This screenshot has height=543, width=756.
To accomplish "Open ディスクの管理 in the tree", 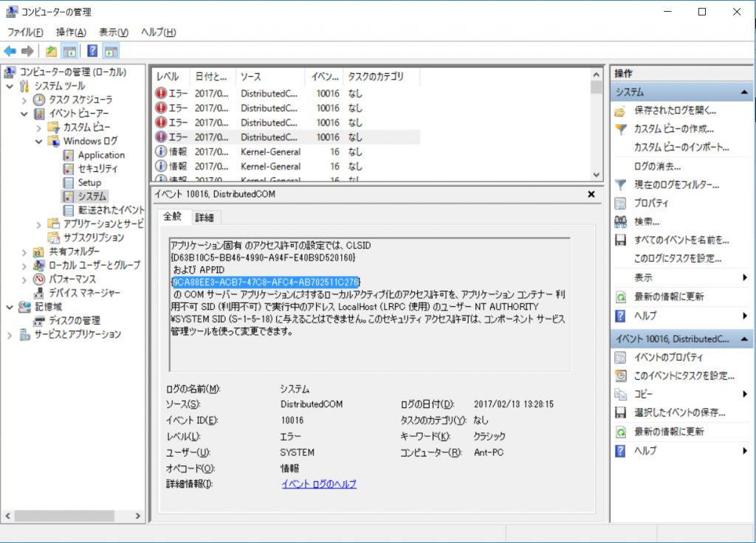I will tap(75, 321).
